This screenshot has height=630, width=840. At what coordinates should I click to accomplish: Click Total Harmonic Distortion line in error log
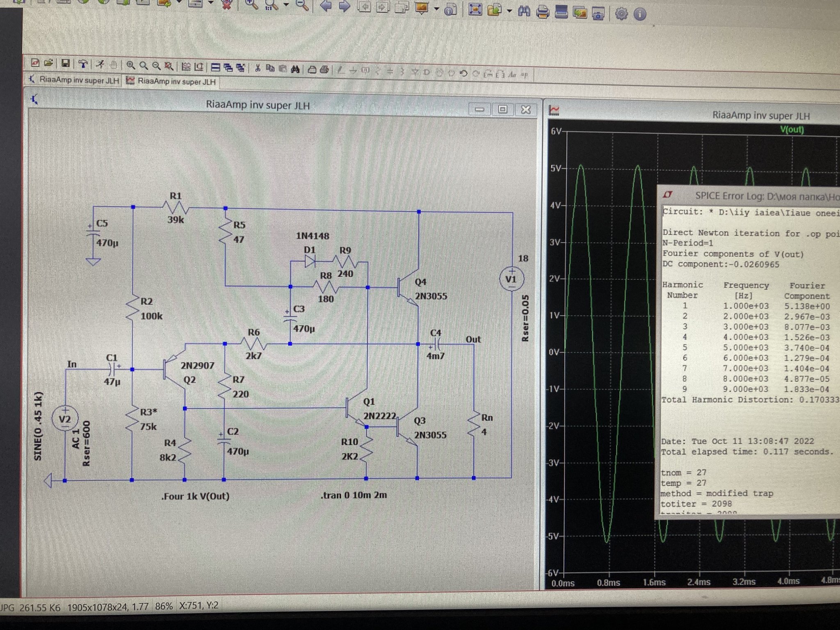(750, 399)
